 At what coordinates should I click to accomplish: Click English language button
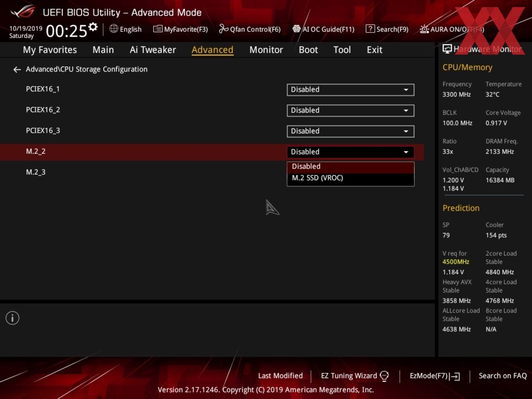[x=131, y=29]
